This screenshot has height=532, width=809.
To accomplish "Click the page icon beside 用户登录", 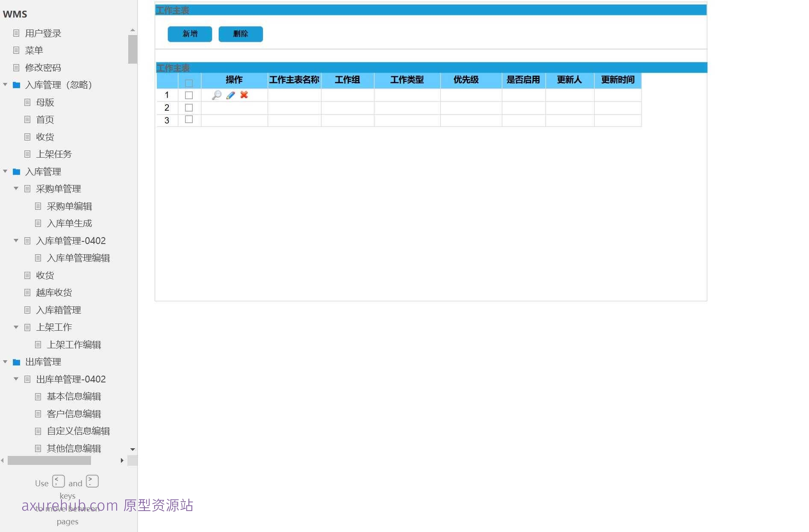I will pyautogui.click(x=16, y=33).
